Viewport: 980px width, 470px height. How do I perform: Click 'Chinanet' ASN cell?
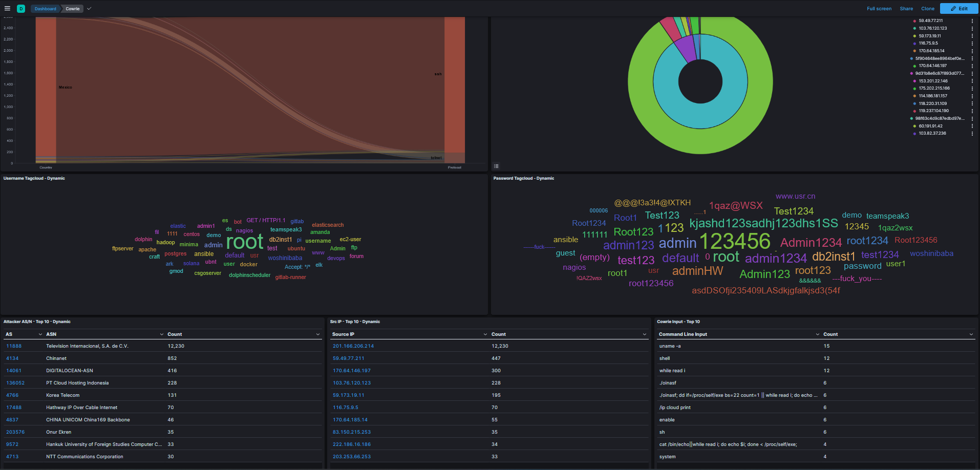56,358
